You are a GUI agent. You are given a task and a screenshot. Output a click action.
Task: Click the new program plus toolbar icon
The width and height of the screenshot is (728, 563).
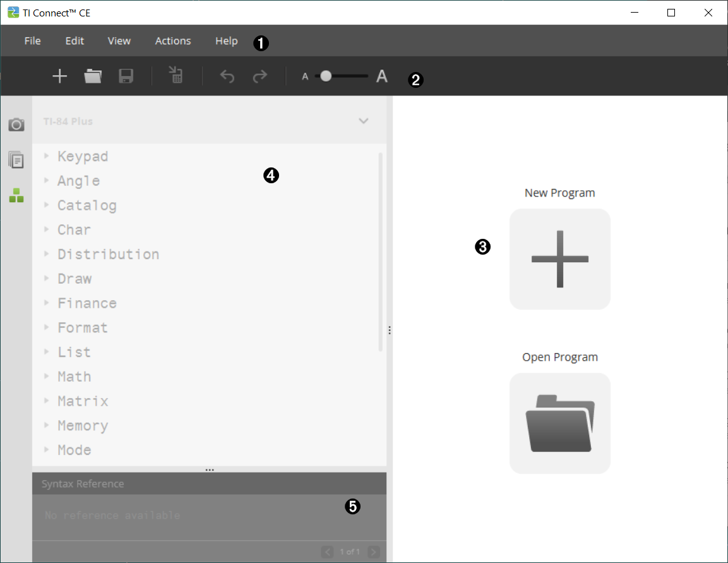(59, 76)
